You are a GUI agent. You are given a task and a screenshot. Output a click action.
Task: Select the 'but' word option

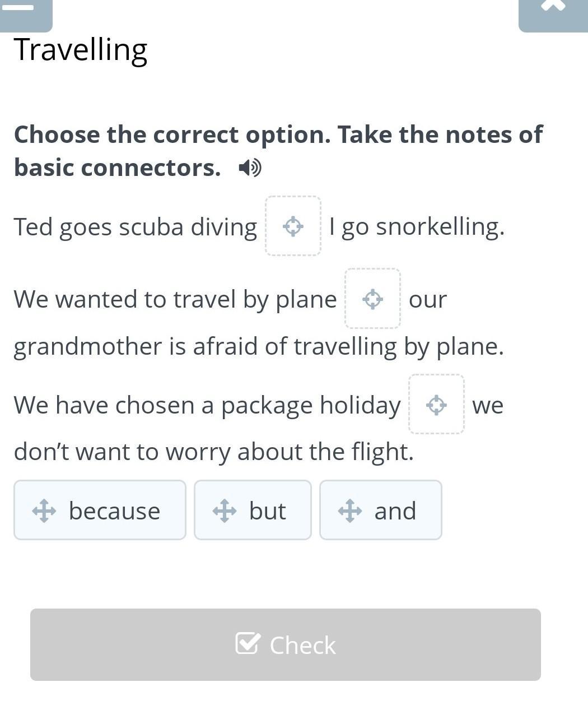click(x=268, y=511)
